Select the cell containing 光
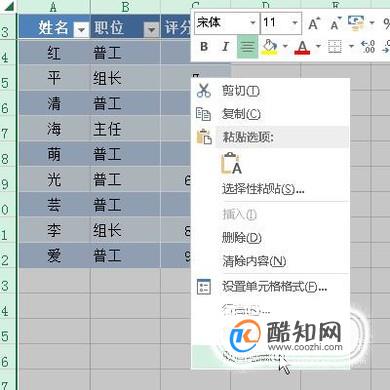 [54, 179]
